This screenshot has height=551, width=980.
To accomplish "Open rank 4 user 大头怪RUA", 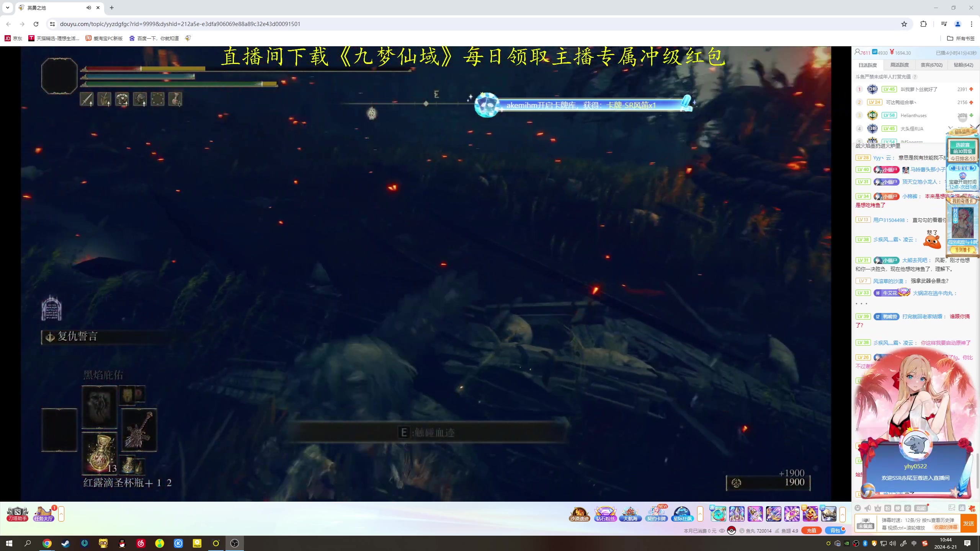I will tap(912, 129).
